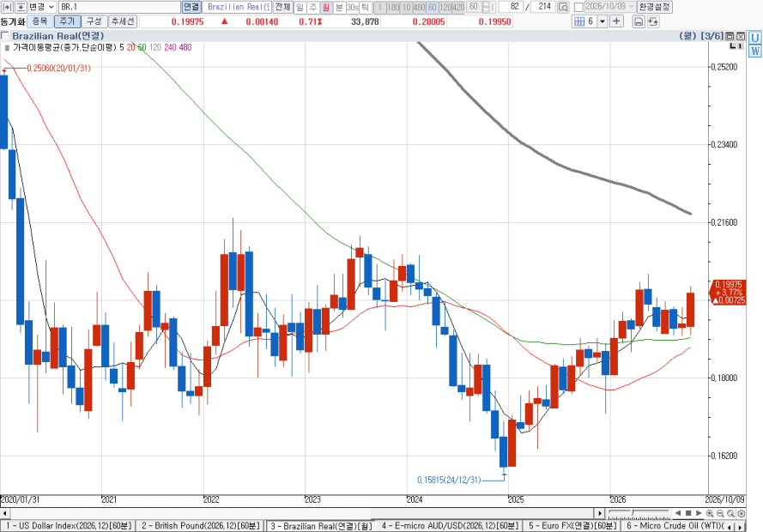Switch to the 5 - Euro FX tab
Image resolution: width=763 pixels, height=532 pixels.
click(x=572, y=526)
